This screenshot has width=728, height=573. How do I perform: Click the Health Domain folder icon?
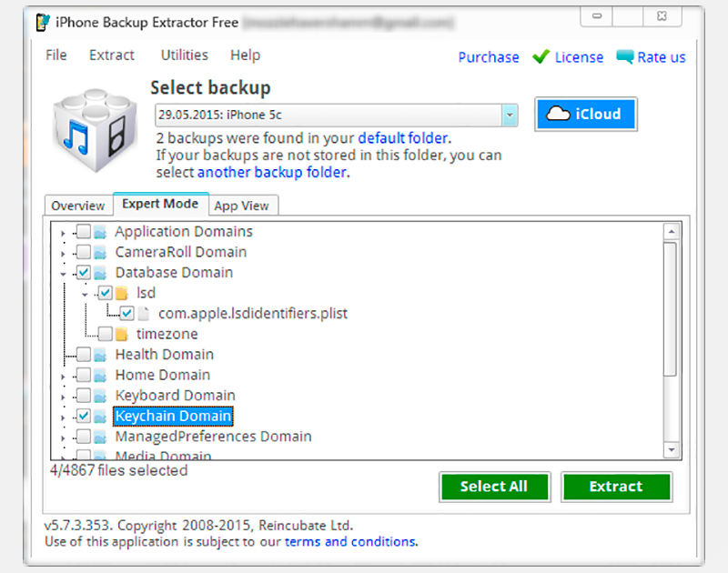tap(100, 355)
